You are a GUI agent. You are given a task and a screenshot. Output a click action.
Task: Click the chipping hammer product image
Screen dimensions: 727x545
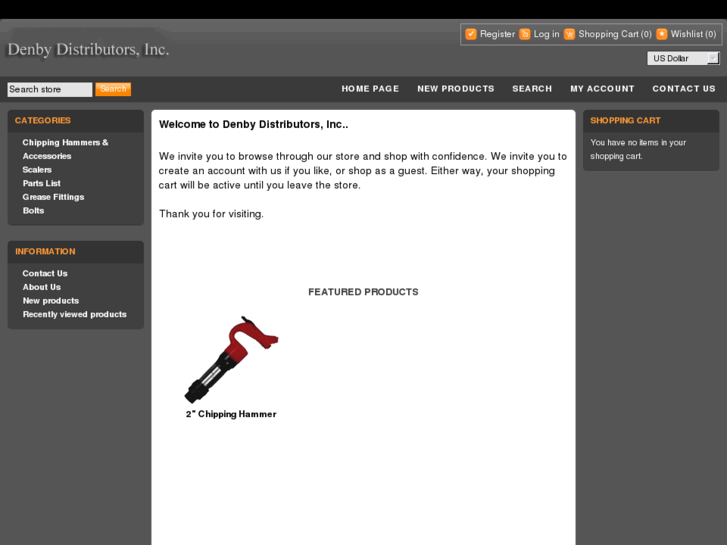pyautogui.click(x=231, y=360)
